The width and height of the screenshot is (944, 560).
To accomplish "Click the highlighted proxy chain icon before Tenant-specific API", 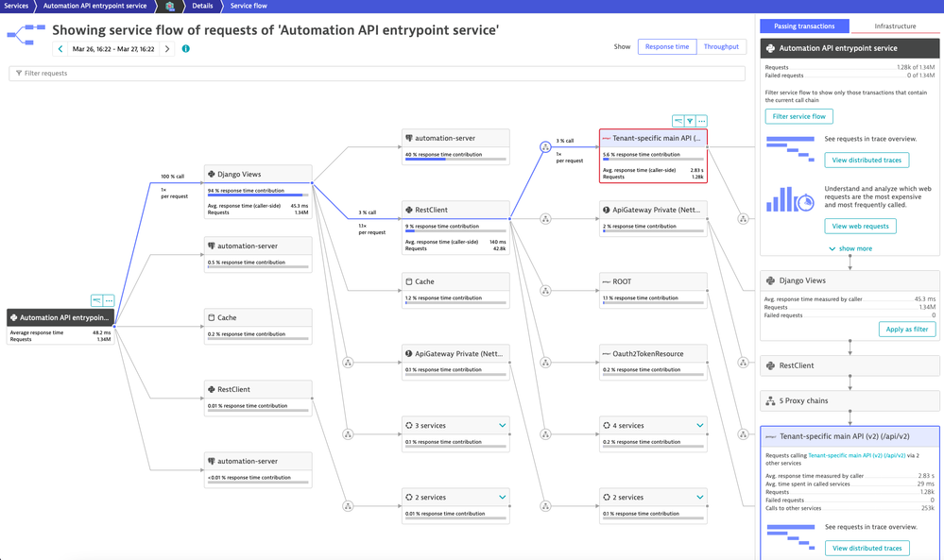I will coord(545,147).
